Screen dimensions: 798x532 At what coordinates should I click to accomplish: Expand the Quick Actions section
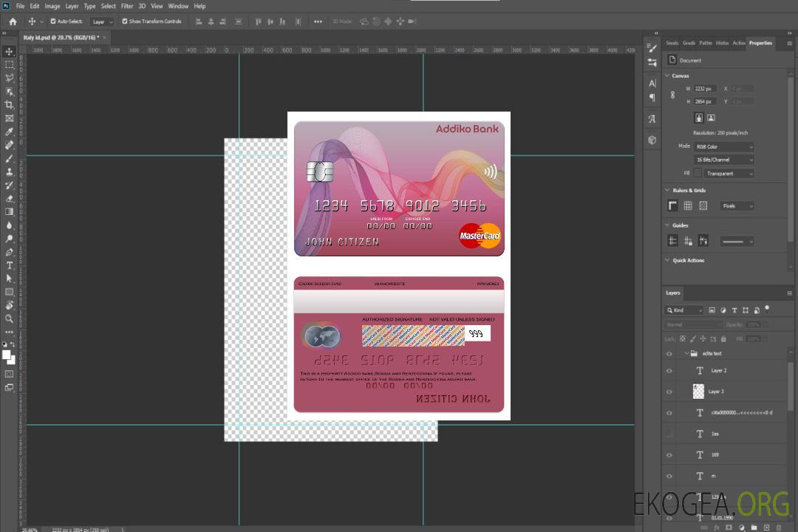[667, 260]
